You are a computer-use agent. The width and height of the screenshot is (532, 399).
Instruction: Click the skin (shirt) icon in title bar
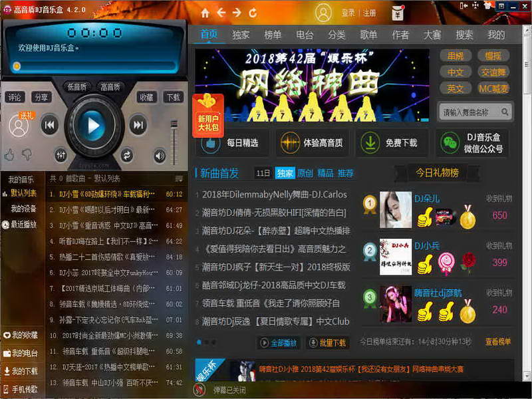[487, 5]
